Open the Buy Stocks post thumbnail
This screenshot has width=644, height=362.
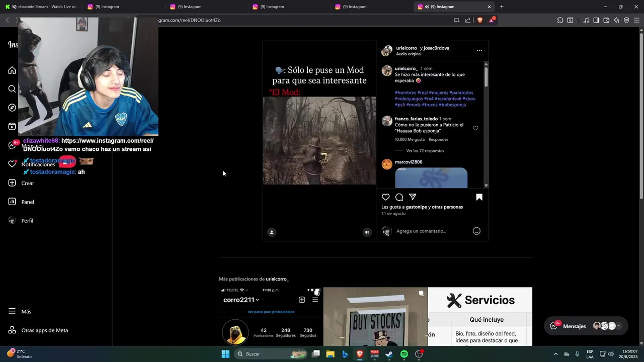(375, 317)
